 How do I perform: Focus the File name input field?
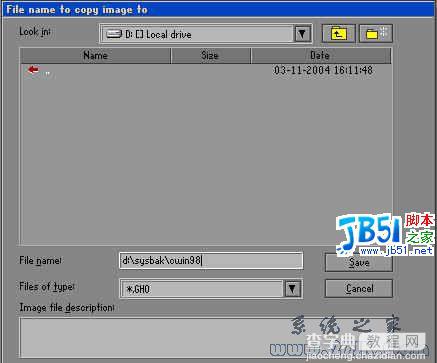(211, 261)
